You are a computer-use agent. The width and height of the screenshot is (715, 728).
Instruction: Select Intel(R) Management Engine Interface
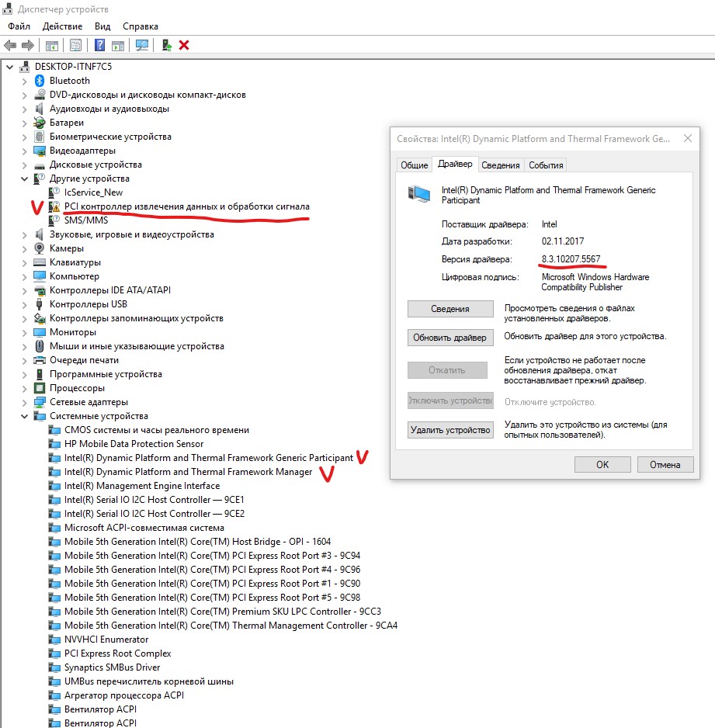(x=142, y=486)
